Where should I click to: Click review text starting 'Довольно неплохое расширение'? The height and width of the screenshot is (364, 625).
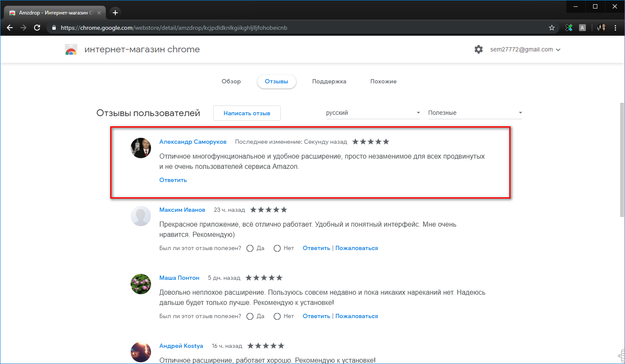(x=322, y=297)
